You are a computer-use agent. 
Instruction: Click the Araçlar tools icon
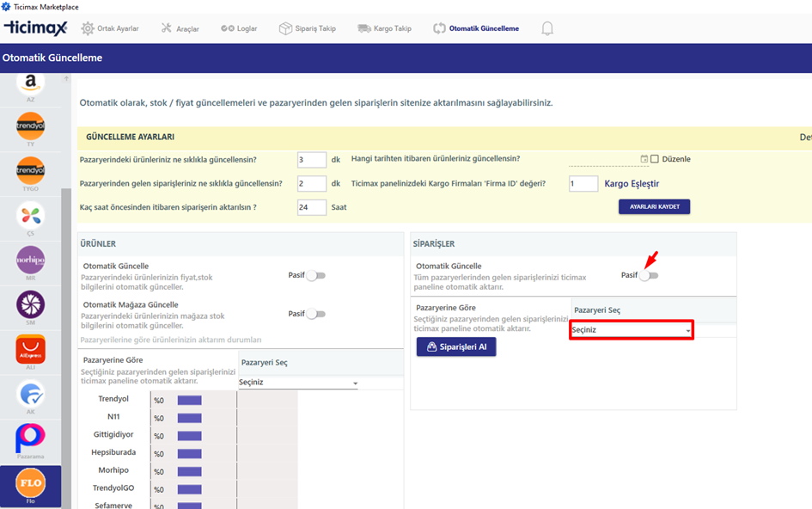[x=166, y=28]
